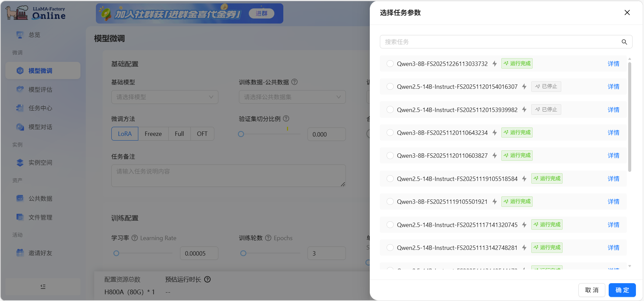The height and width of the screenshot is (301, 644).
Task: Click lightning icon for Qwen3-8B-FS20251119105501921
Action: click(495, 201)
